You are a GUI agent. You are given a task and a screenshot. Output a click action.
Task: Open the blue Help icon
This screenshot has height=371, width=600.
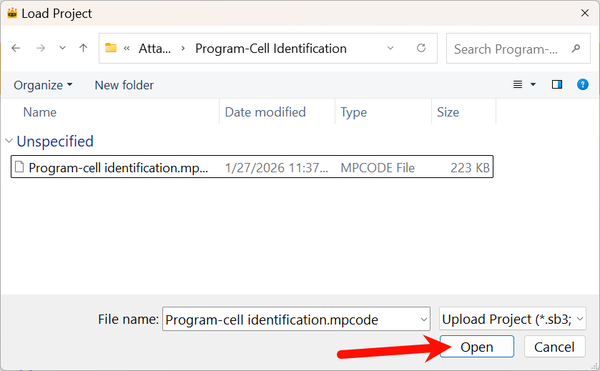click(582, 85)
